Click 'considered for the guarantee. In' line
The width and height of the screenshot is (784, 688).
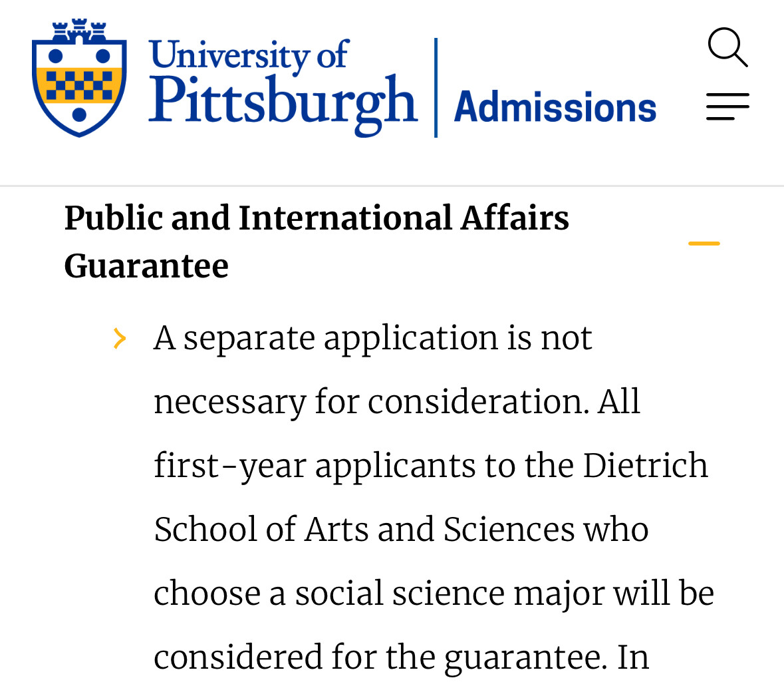(401, 658)
